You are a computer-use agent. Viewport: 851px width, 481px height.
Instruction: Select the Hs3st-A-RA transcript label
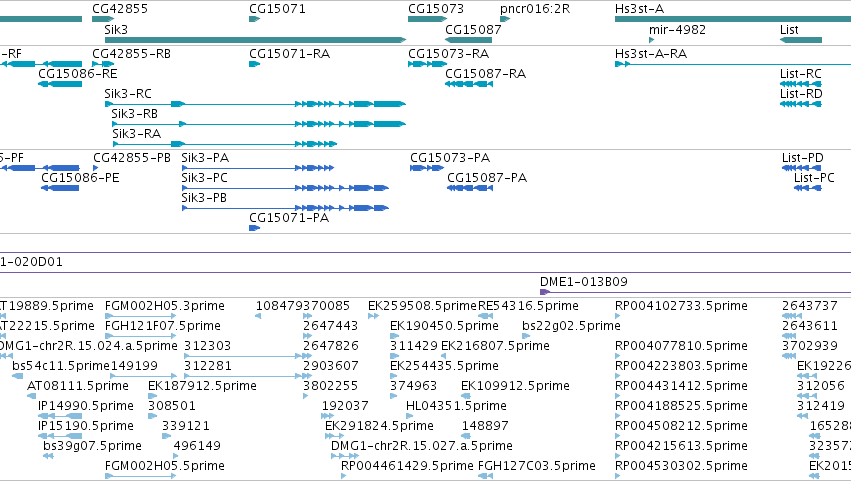pos(651,54)
